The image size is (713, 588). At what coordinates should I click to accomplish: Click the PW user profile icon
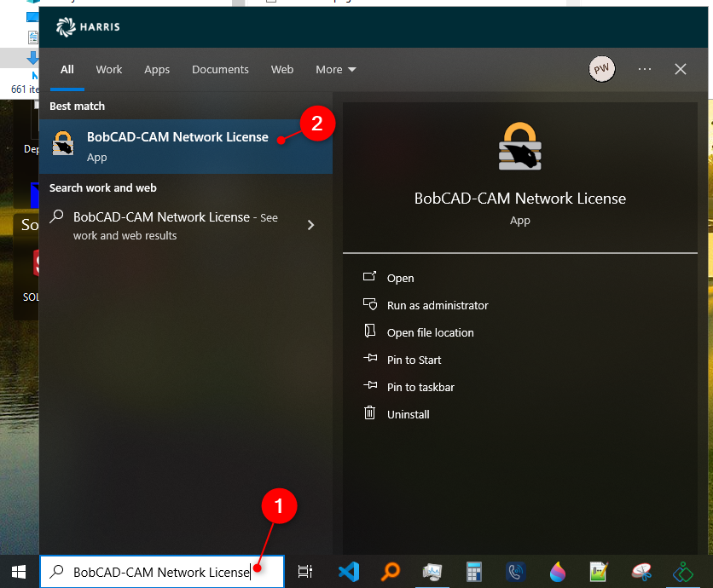pos(602,69)
